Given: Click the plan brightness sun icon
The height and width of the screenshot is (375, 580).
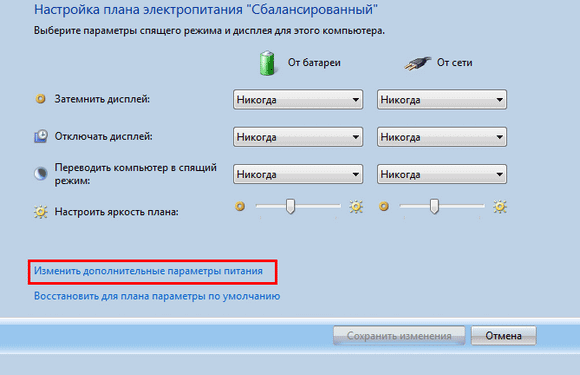Looking at the screenshot, I should click(x=41, y=212).
